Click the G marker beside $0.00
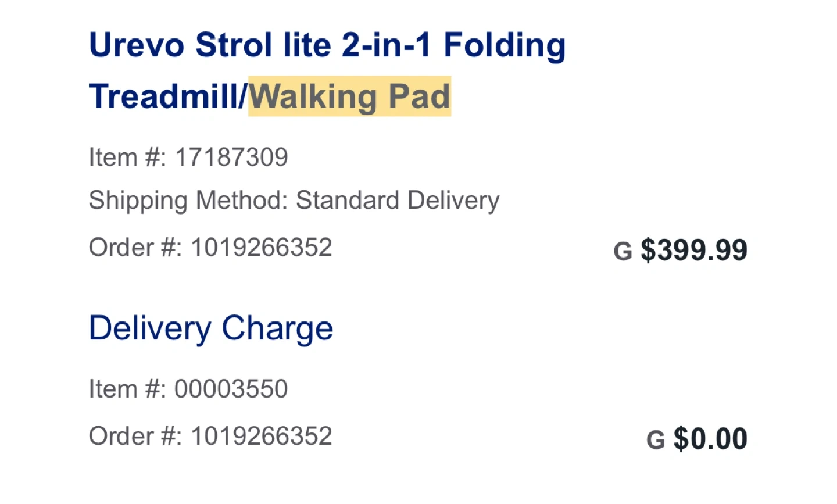837x504 pixels. [656, 440]
